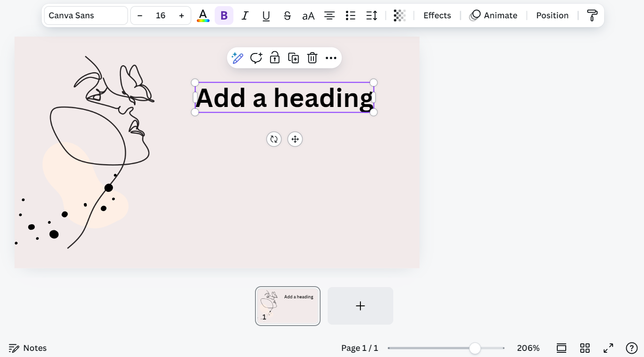Screen dimensions: 644x357
Task: Lock the selected heading element
Action: point(275,58)
